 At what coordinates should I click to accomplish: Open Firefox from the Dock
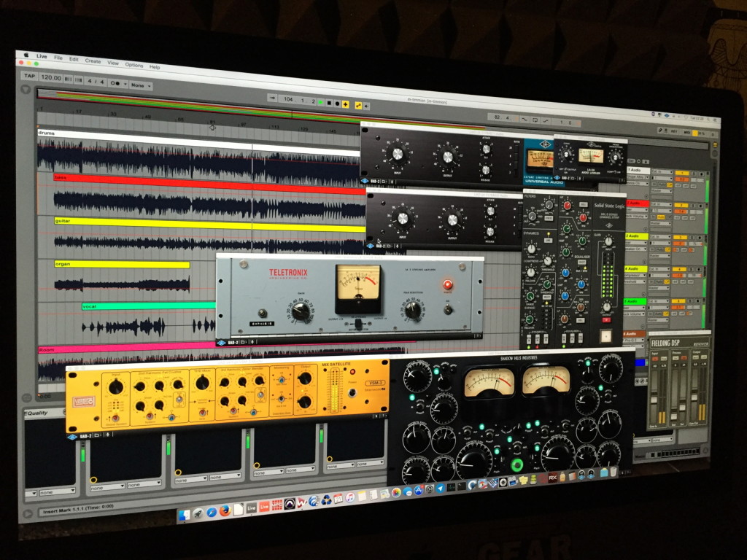pyautogui.click(x=225, y=510)
